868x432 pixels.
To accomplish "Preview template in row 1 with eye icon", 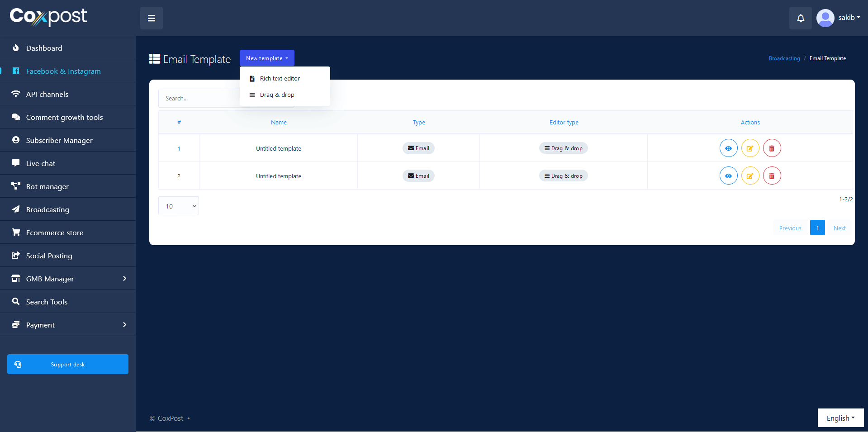I will 728,148.
